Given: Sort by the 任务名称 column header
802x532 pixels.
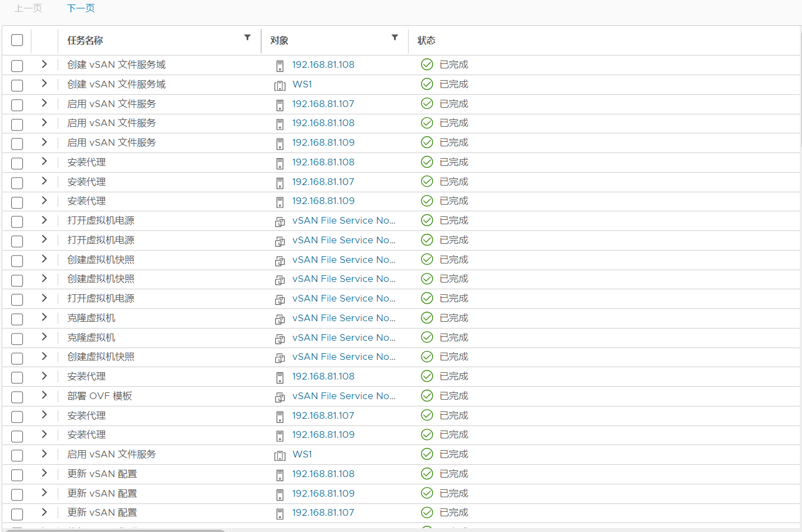Looking at the screenshot, I should 85,40.
